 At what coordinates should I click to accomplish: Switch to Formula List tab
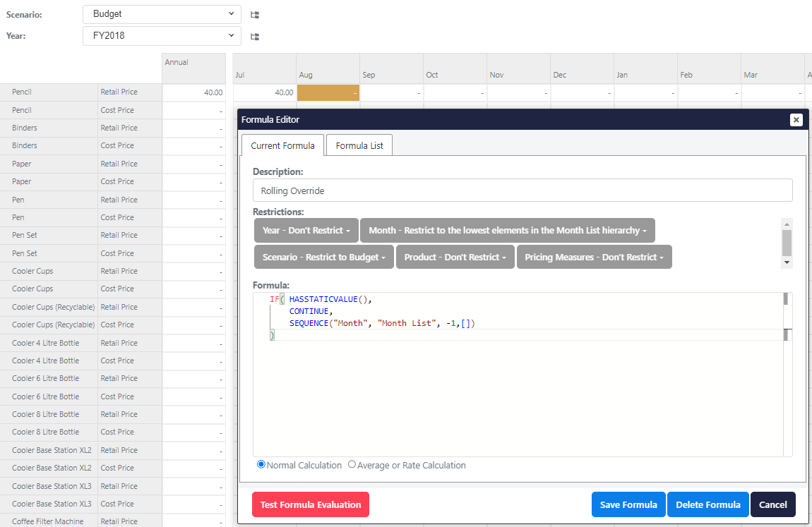tap(359, 145)
